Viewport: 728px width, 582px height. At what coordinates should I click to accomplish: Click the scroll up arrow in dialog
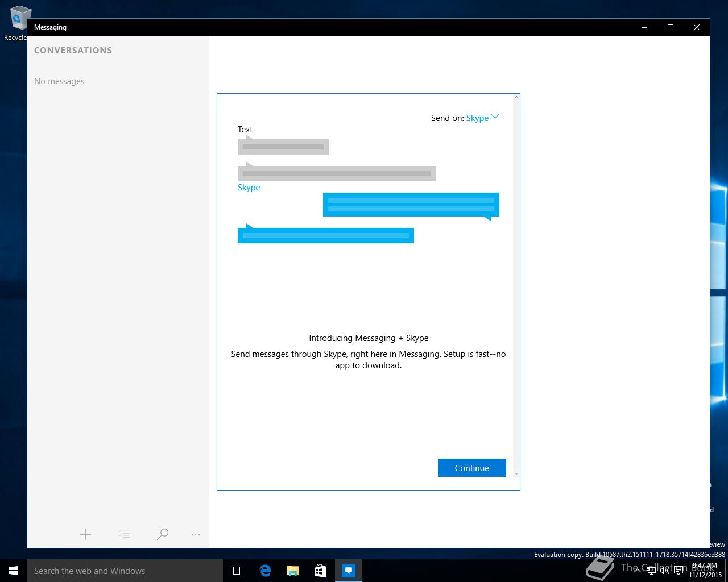coord(516,98)
